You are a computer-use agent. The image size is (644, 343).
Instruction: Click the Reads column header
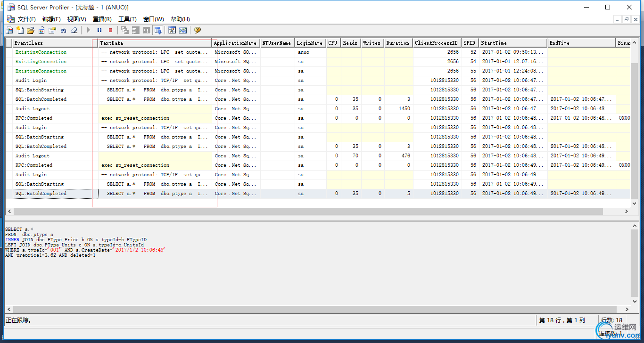point(351,43)
